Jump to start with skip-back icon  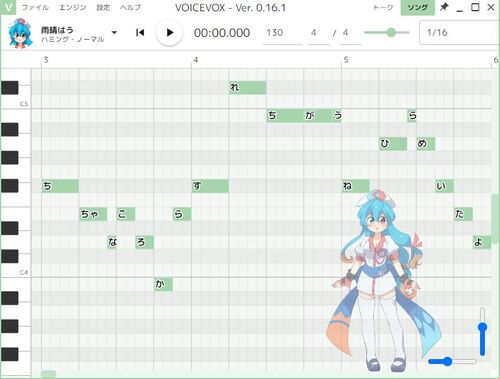[140, 33]
